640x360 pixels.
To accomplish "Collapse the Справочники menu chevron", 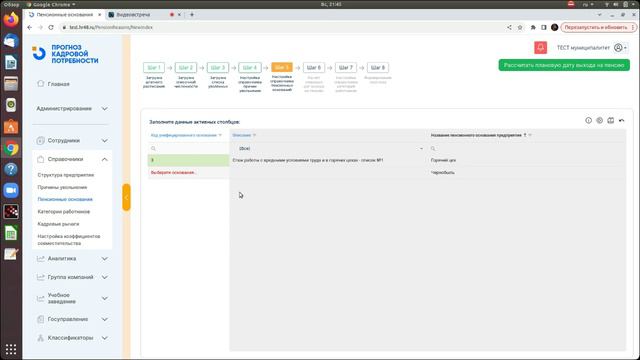I will click(x=104, y=159).
